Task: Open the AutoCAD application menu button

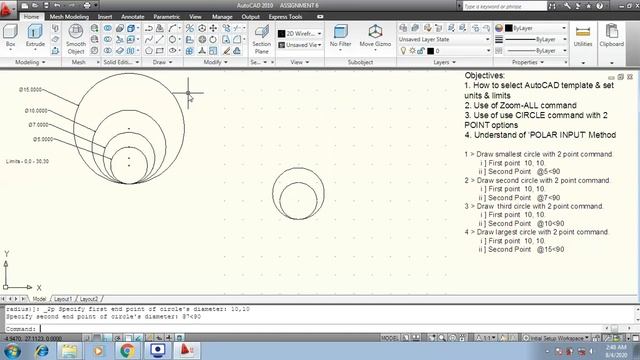Action: point(7,9)
